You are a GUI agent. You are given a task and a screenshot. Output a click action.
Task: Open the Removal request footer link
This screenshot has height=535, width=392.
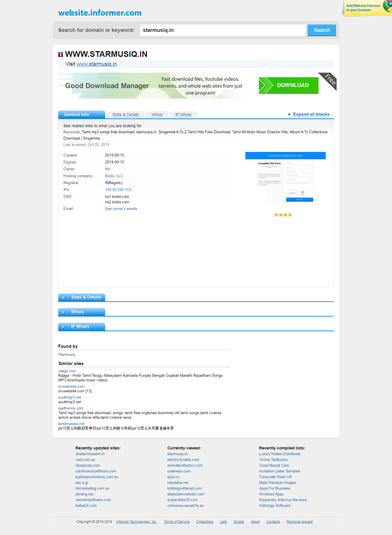[x=299, y=522]
